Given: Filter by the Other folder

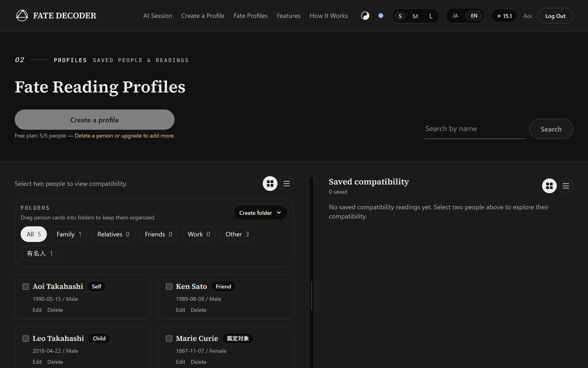Looking at the screenshot, I should click(x=237, y=234).
